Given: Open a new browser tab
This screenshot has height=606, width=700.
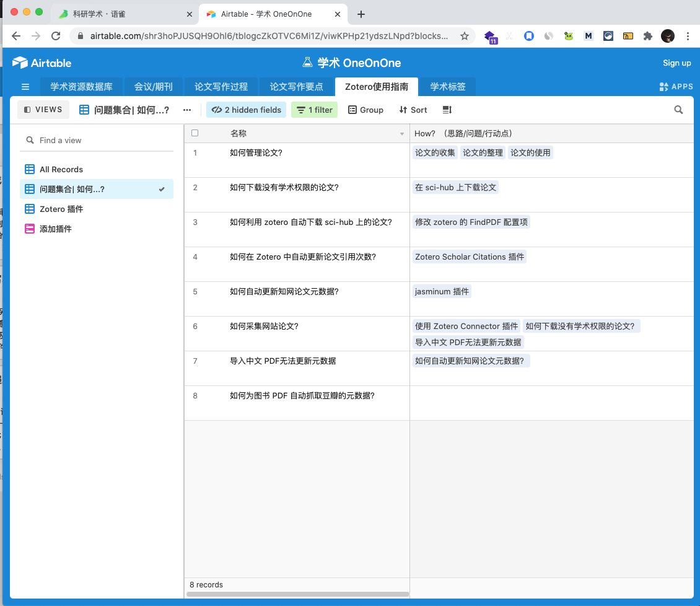Looking at the screenshot, I should (361, 14).
